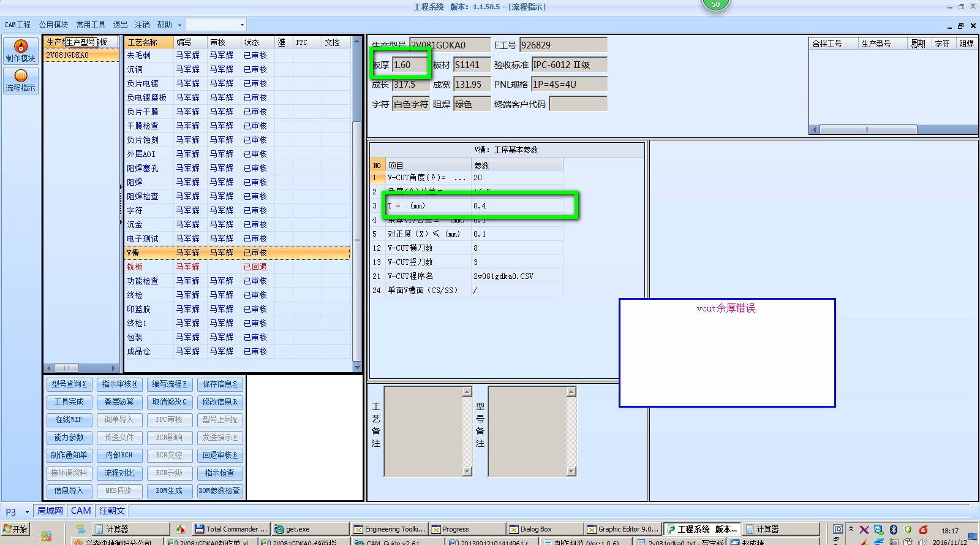Image resolution: width=980 pixels, height=545 pixels.
Task: Click the 型号查询X button
Action: tap(69, 384)
